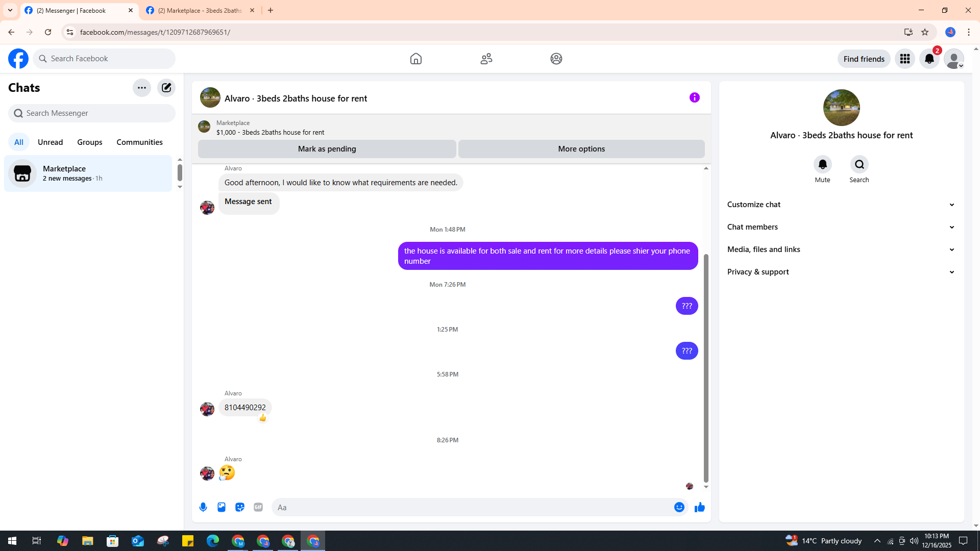980x551 pixels.
Task: Open Task View on the taskbar
Action: click(x=37, y=541)
